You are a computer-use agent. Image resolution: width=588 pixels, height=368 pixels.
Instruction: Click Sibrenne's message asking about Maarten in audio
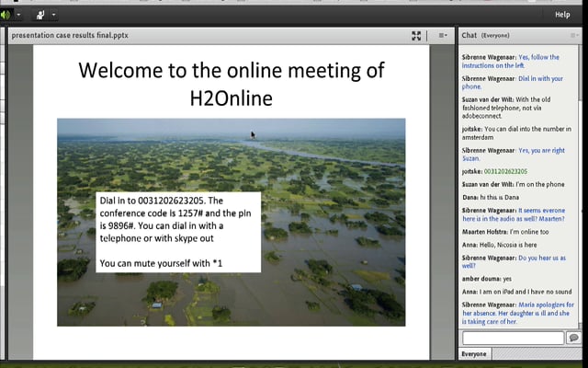coord(514,214)
